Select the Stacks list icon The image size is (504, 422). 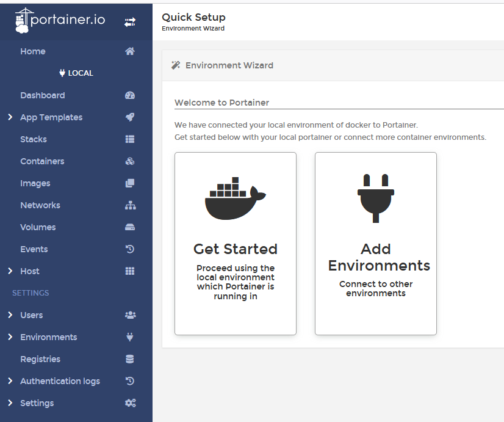(129, 139)
